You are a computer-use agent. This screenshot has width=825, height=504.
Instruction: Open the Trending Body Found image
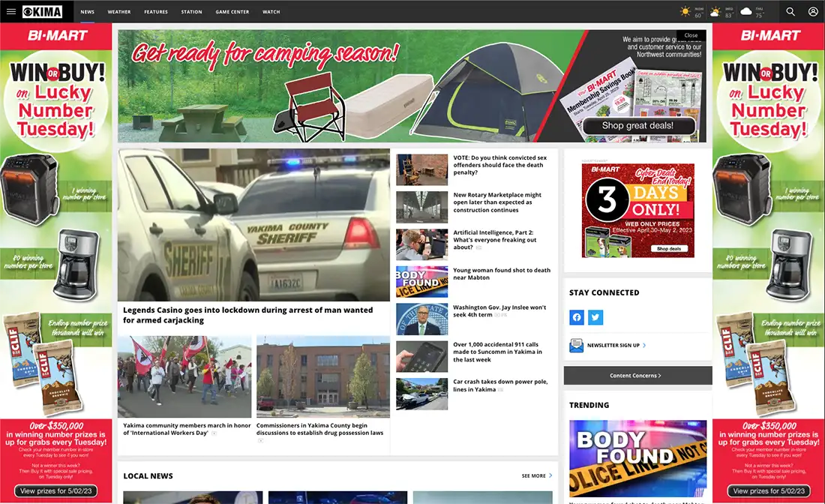(x=637, y=459)
